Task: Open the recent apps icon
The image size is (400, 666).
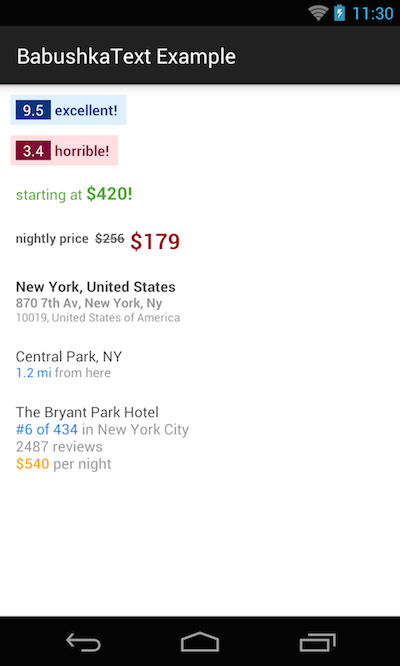Action: click(x=318, y=642)
